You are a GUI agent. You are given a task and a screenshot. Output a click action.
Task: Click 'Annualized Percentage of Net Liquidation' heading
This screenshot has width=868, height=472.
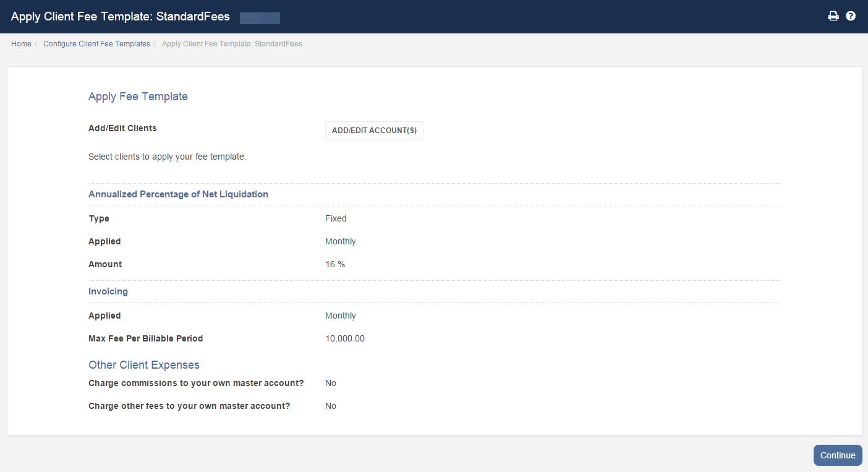tap(178, 194)
